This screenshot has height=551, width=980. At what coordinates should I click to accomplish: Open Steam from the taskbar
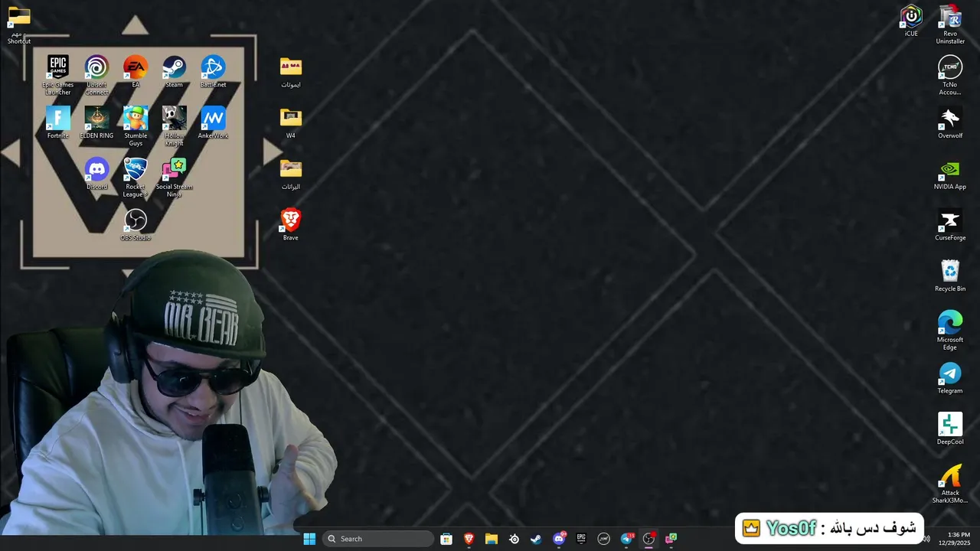536,539
